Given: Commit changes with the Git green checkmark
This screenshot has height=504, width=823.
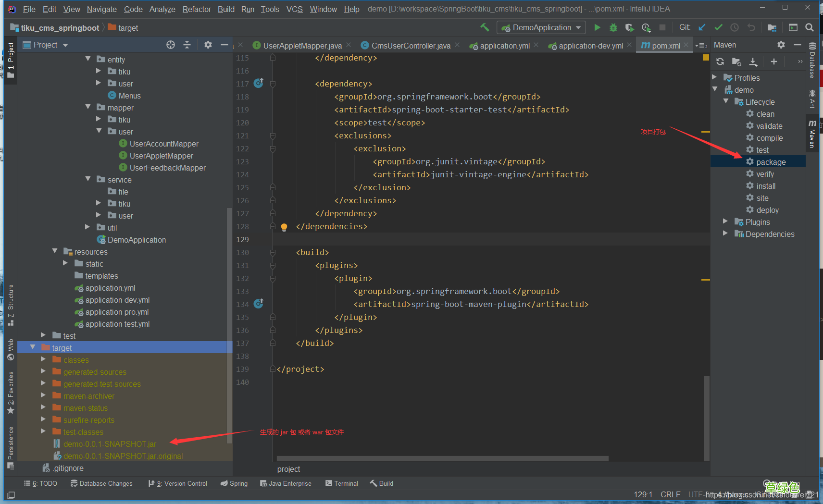Looking at the screenshot, I should point(718,27).
